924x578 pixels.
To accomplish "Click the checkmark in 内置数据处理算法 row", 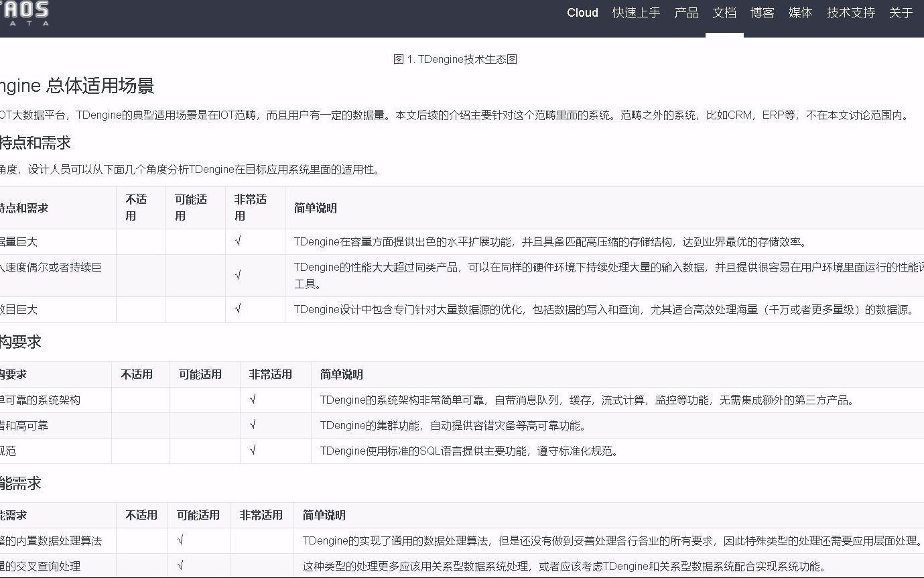I will [x=181, y=540].
